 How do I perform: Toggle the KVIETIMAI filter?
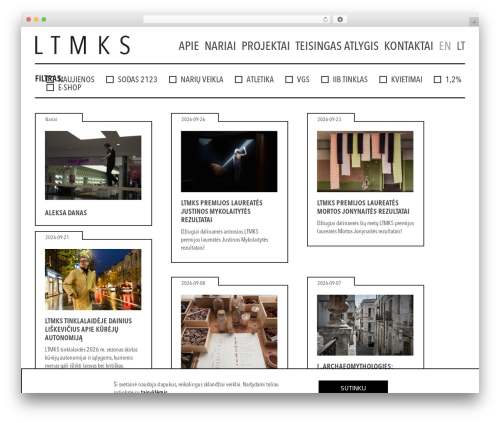(x=383, y=79)
